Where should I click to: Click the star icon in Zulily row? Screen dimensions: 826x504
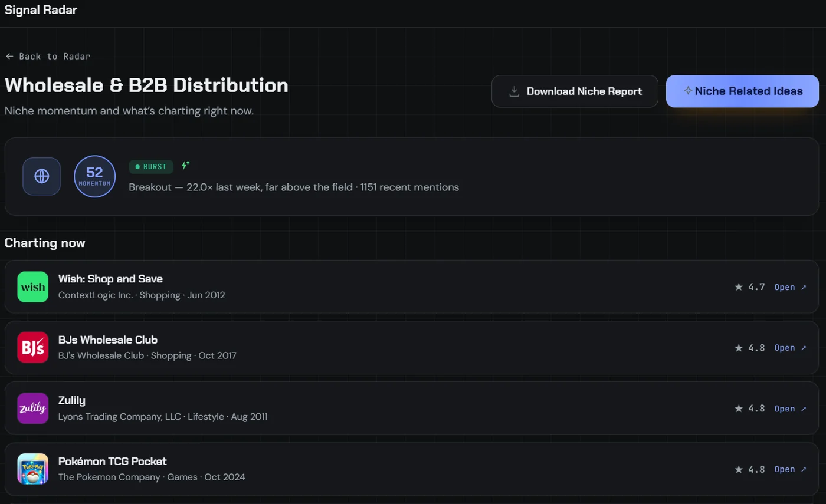pyautogui.click(x=739, y=409)
